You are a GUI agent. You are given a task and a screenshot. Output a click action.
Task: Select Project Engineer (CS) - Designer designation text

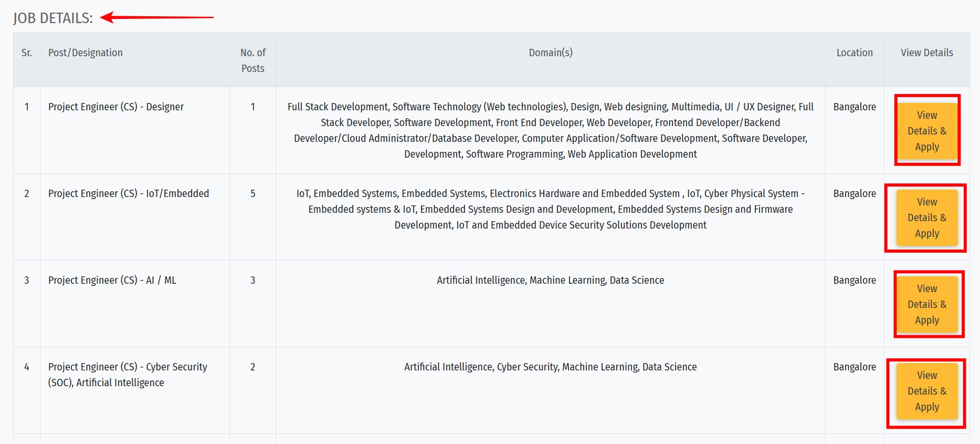[116, 107]
